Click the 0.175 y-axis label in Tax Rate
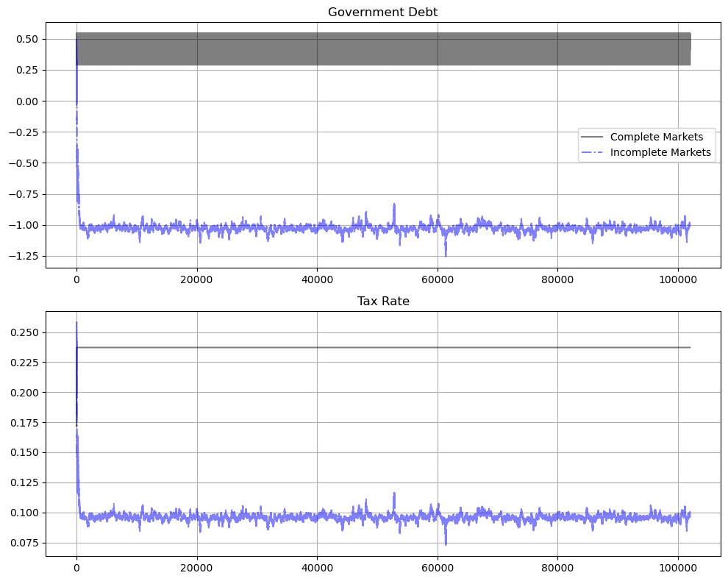Screen dimensions: 728x581 (x=24, y=423)
